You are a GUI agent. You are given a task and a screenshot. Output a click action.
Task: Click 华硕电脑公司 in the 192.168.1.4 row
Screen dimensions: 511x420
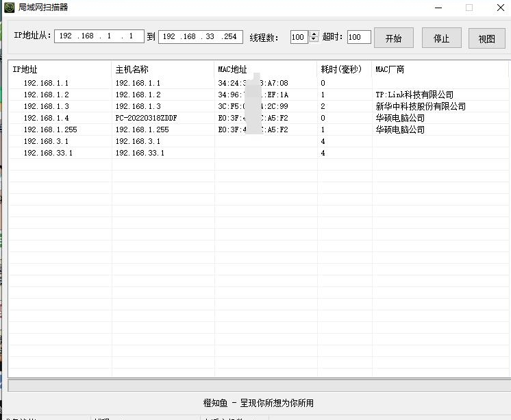pos(400,118)
